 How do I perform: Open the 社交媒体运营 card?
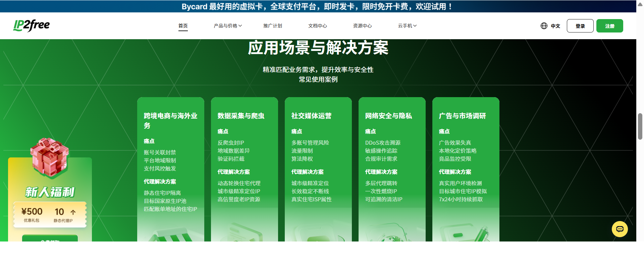[318, 169]
